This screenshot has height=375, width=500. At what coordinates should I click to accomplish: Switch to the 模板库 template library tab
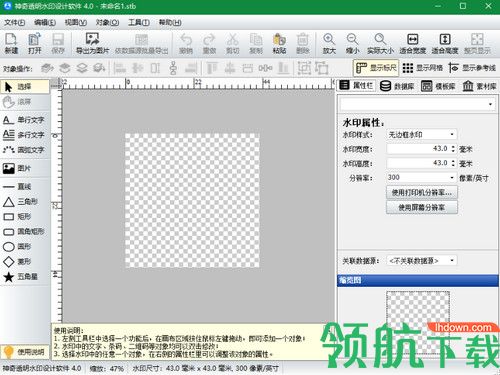tap(438, 86)
